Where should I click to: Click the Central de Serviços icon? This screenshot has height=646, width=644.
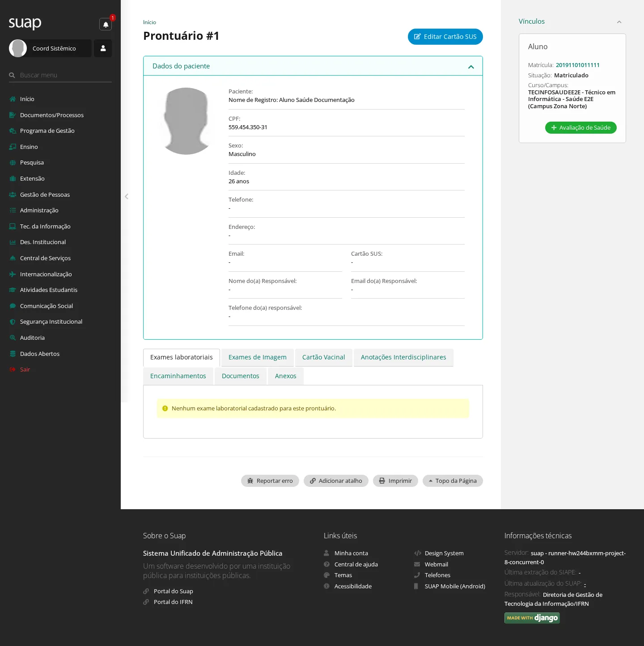tap(13, 258)
